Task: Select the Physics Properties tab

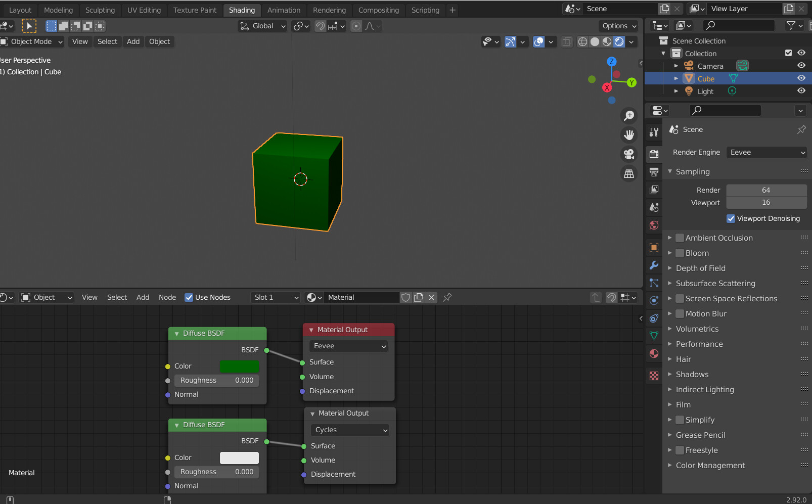Action: click(x=653, y=300)
